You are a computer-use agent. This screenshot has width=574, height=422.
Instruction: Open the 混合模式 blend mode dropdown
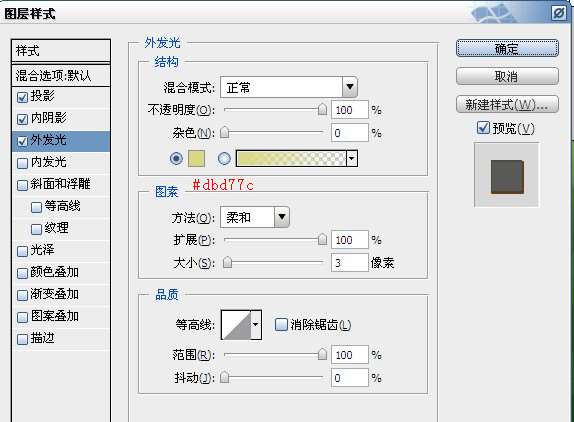(x=289, y=87)
